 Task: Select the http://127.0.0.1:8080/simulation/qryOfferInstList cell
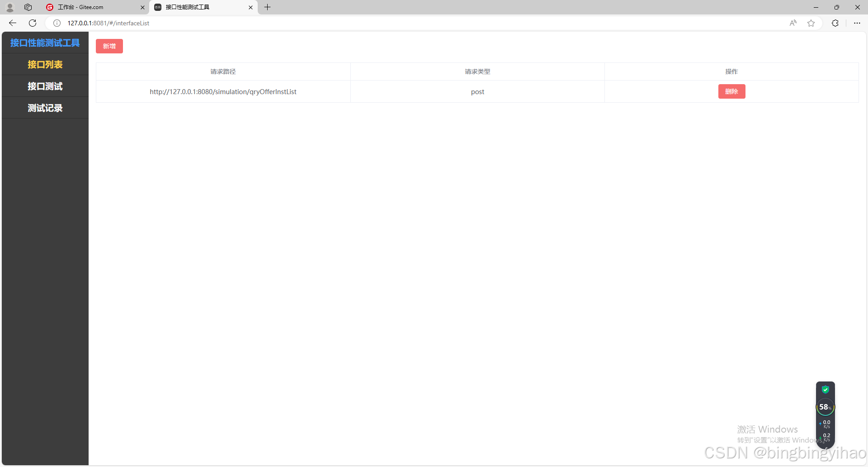coord(223,91)
